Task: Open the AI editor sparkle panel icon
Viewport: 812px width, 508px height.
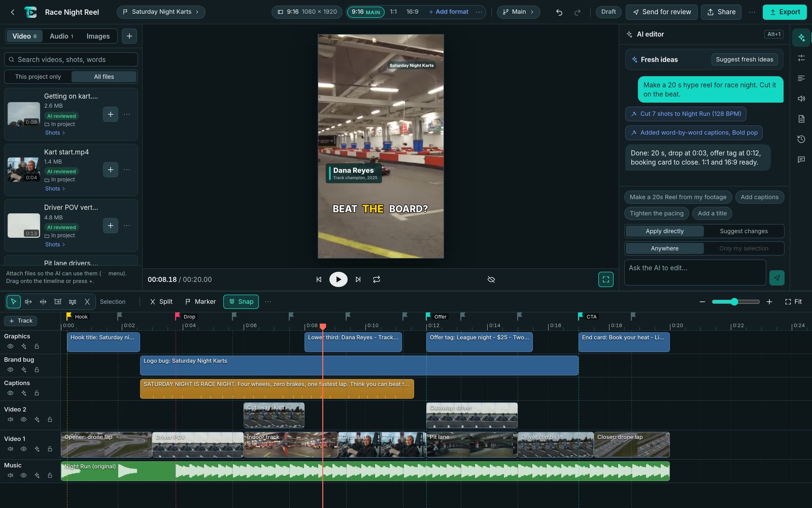Action: pyautogui.click(x=801, y=38)
